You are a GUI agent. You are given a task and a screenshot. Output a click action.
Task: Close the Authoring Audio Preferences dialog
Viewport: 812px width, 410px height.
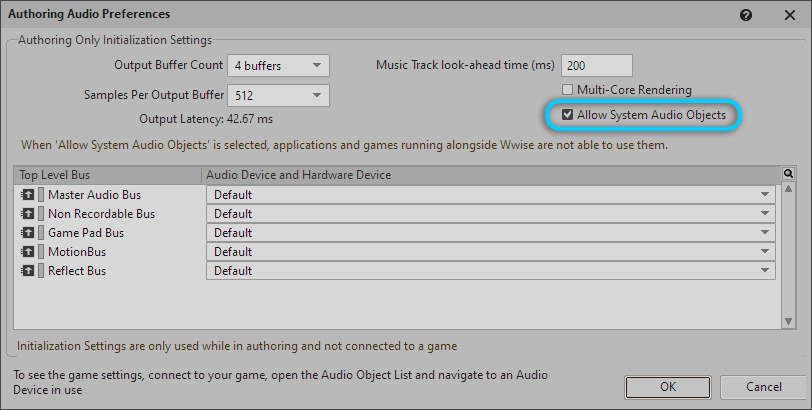(788, 15)
